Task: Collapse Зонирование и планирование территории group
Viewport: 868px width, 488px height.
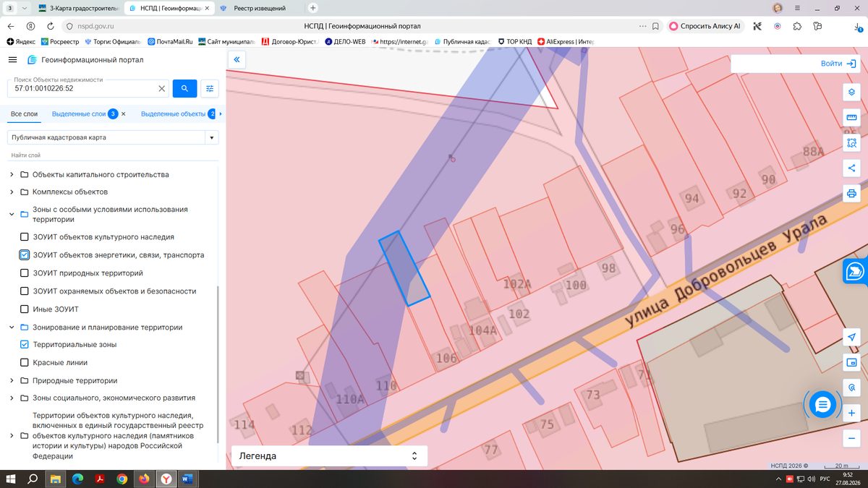Action: click(x=12, y=328)
